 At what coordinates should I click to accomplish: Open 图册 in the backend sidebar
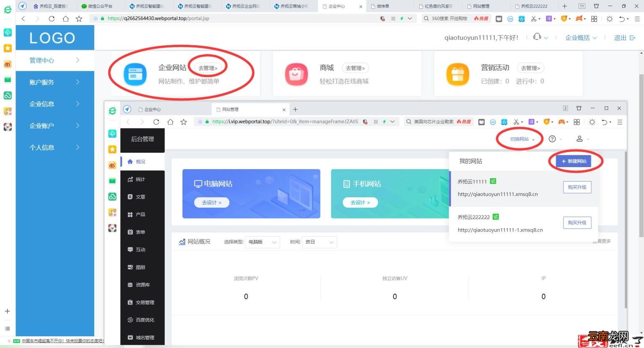tap(143, 267)
